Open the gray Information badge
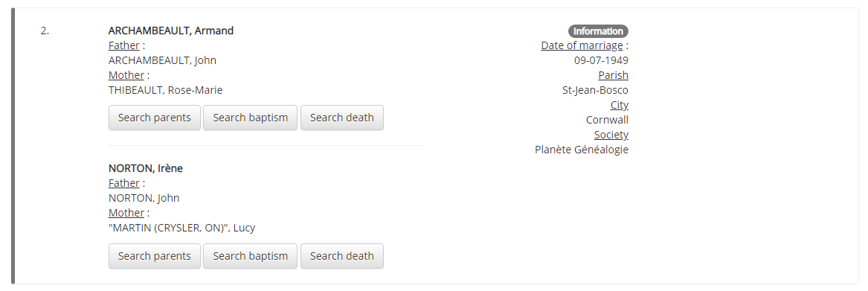Image resolution: width=868 pixels, height=291 pixels. [x=599, y=31]
